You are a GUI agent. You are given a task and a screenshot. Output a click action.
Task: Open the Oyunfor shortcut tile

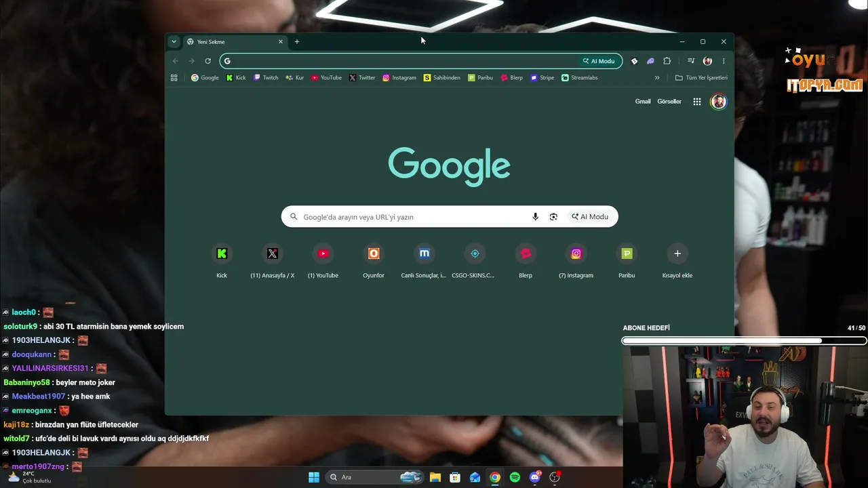click(x=374, y=261)
